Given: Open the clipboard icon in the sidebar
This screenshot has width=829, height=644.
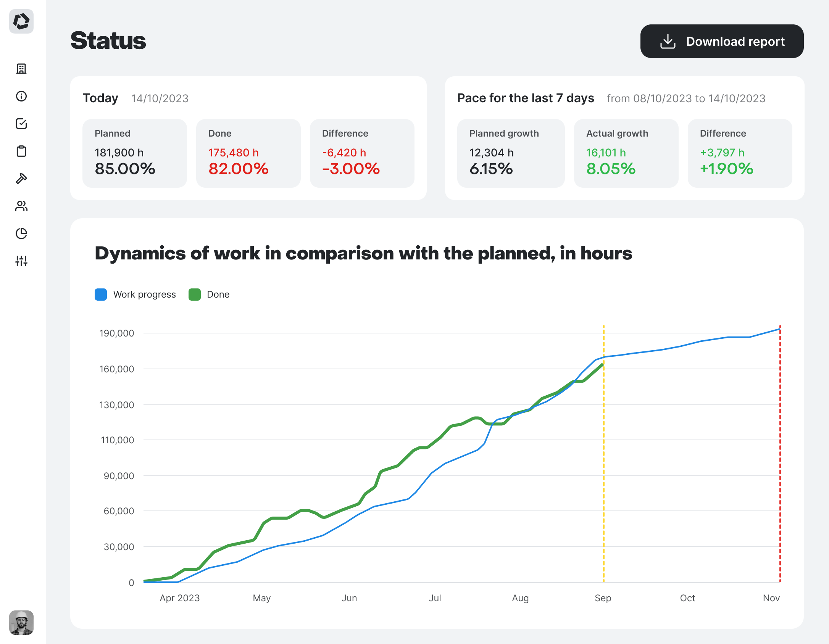Looking at the screenshot, I should pyautogui.click(x=21, y=151).
